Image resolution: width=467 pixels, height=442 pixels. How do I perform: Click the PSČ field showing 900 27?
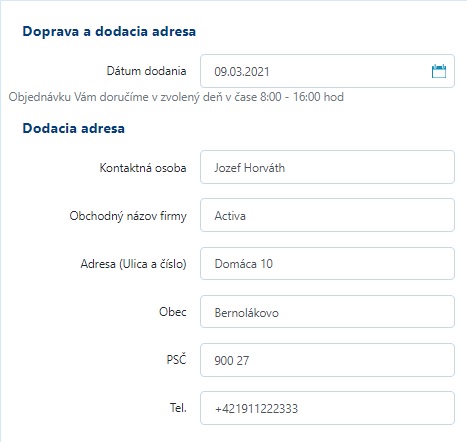327,360
